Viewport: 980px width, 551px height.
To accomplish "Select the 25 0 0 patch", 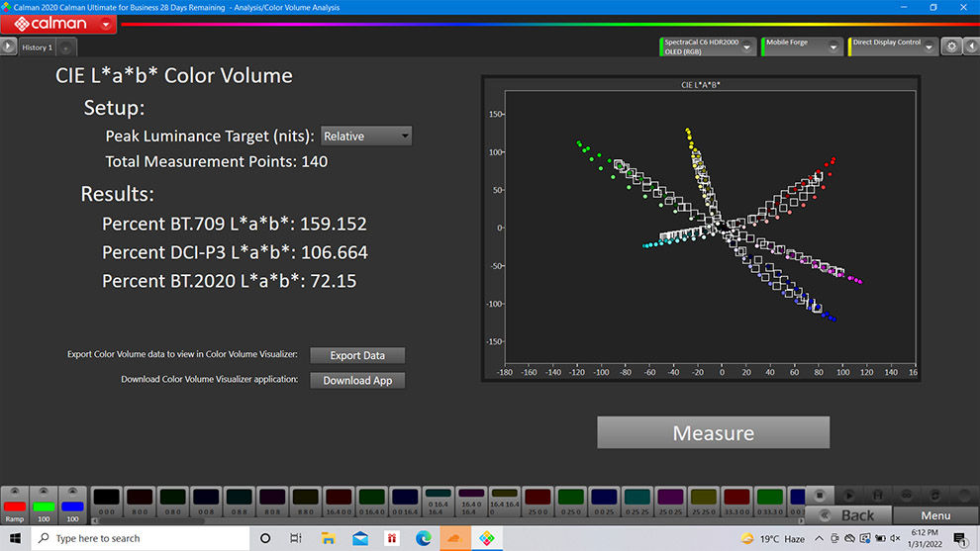I will click(538, 502).
